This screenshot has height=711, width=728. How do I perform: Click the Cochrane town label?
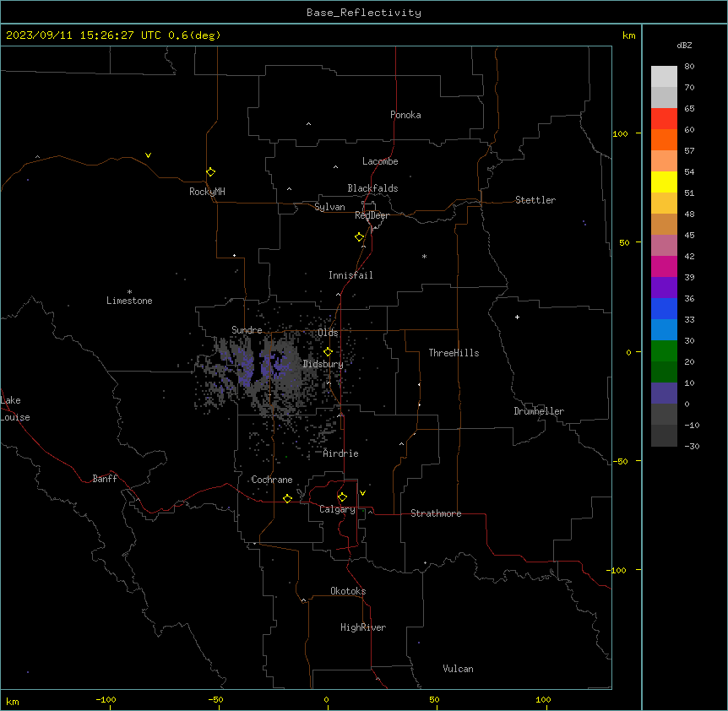[x=272, y=480]
